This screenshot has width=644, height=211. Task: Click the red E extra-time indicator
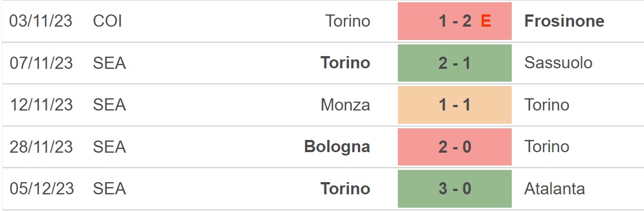pos(486,21)
